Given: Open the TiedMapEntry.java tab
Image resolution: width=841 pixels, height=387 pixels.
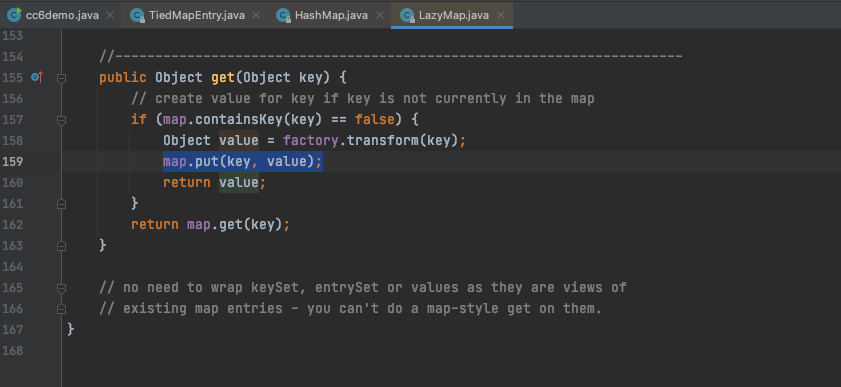Looking at the screenshot, I should coord(196,15).
